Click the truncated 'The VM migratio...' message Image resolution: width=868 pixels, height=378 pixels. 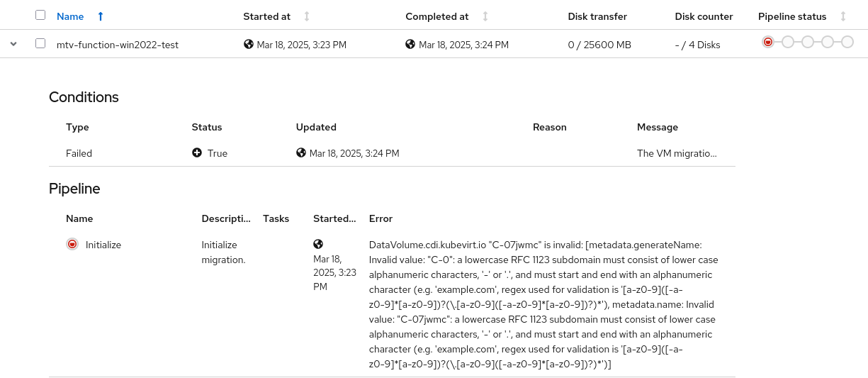tap(676, 153)
